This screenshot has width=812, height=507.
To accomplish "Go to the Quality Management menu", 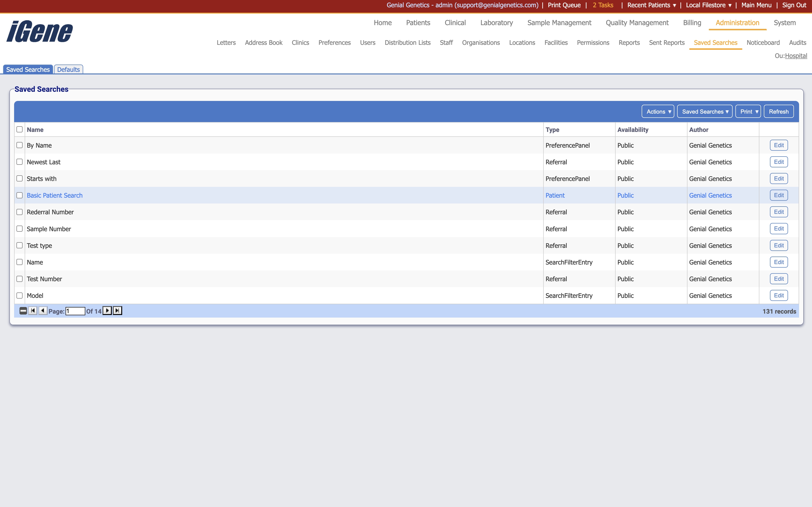I will 636,23.
